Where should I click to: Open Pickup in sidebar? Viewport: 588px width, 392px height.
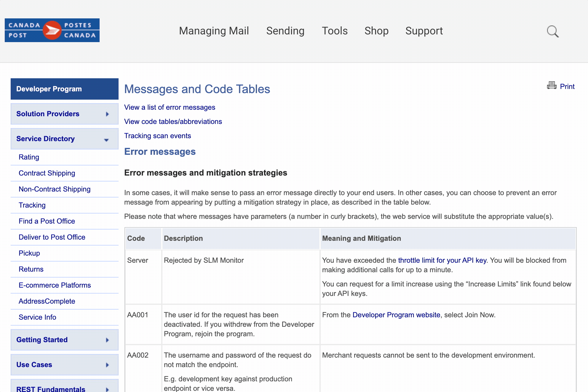pos(29,253)
